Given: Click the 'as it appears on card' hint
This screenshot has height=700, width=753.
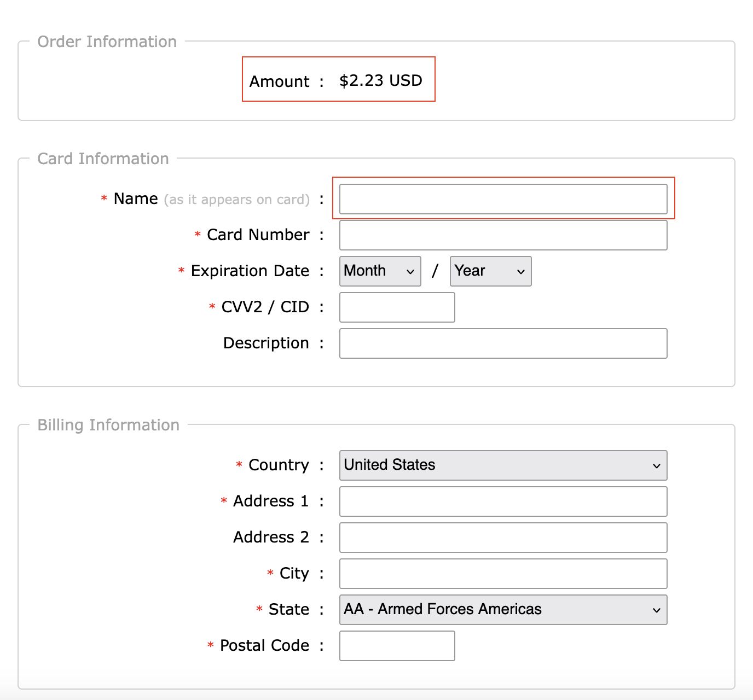Looking at the screenshot, I should [237, 200].
